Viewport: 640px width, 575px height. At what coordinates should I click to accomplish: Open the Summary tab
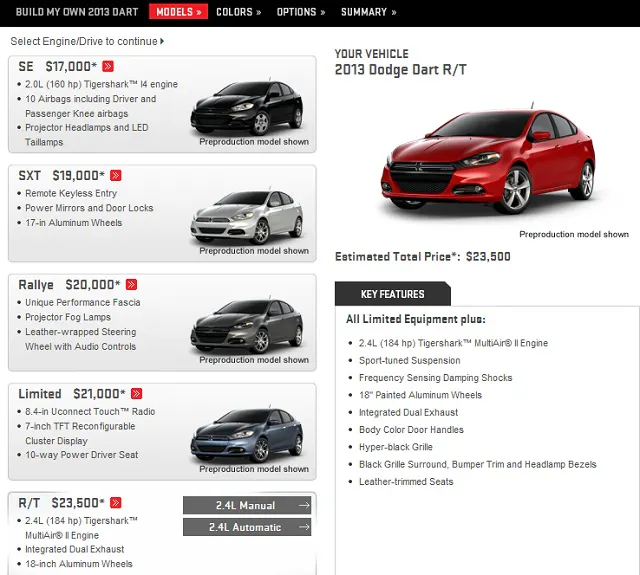click(x=368, y=12)
